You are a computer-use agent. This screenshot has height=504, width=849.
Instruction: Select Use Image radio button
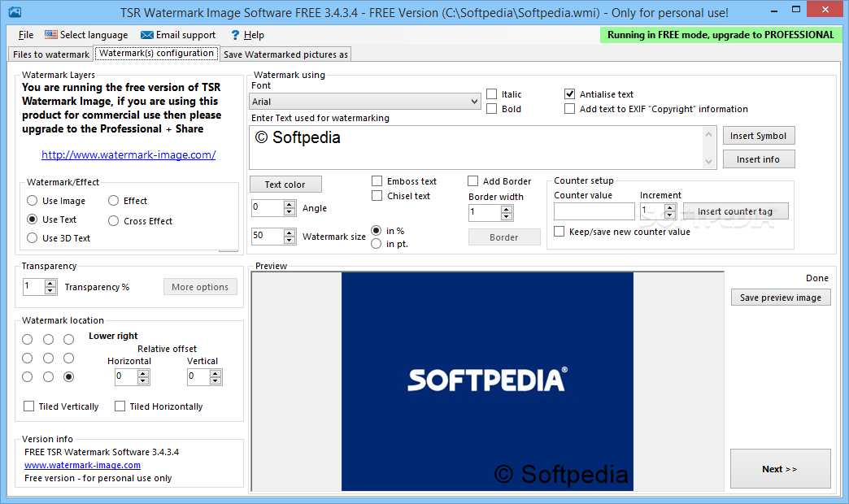coord(32,201)
